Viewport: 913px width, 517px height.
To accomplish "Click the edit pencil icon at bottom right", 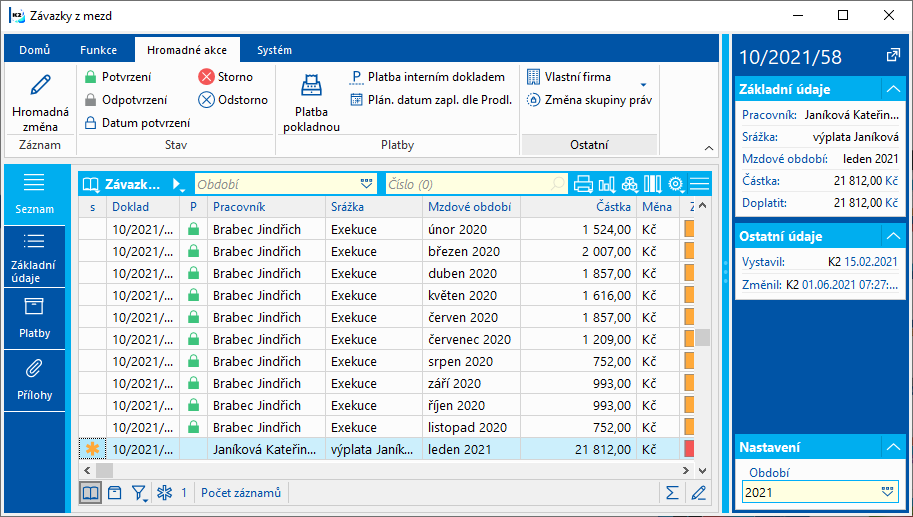I will (x=699, y=493).
